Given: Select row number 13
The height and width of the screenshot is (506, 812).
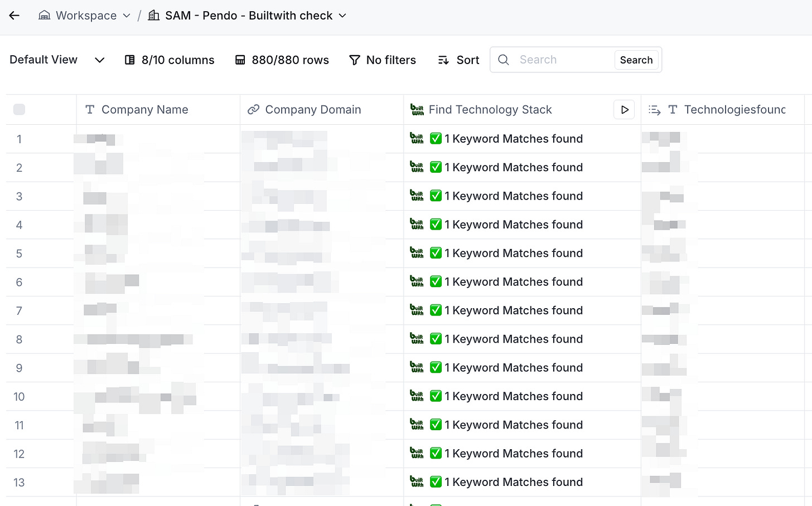Looking at the screenshot, I should point(19,483).
